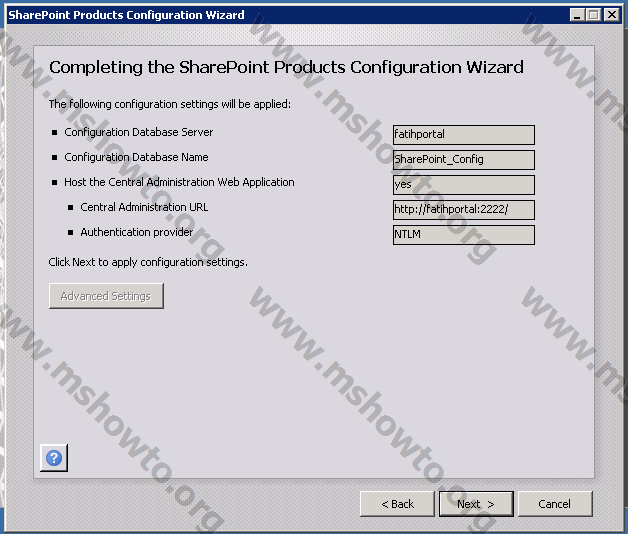Click the Configuration Database Server label
628x534 pixels.
coord(139,132)
